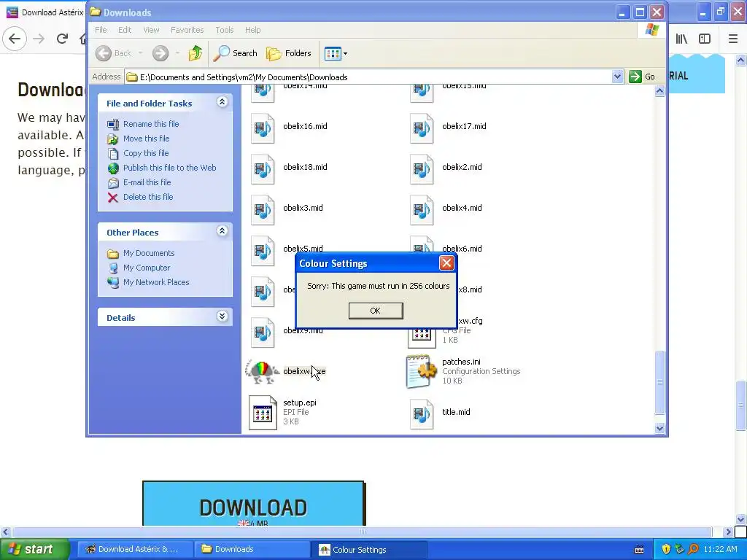Click Delete this file
Viewport: 747px width, 560px height.
click(x=147, y=197)
